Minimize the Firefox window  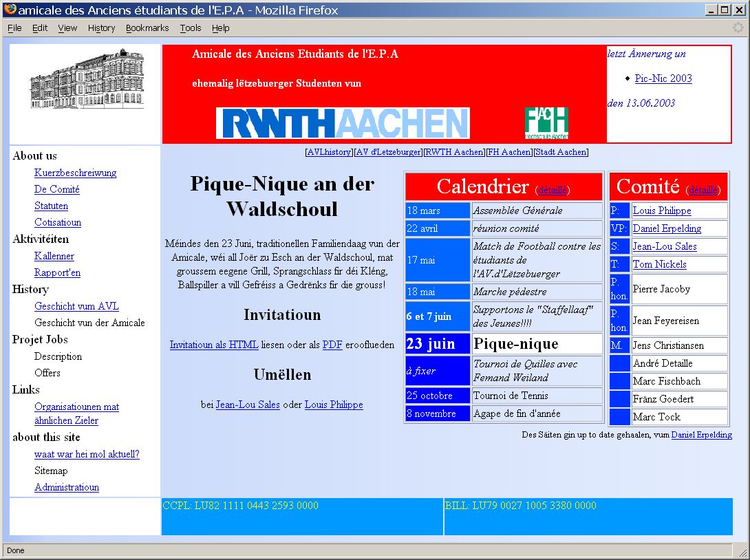coord(711,10)
